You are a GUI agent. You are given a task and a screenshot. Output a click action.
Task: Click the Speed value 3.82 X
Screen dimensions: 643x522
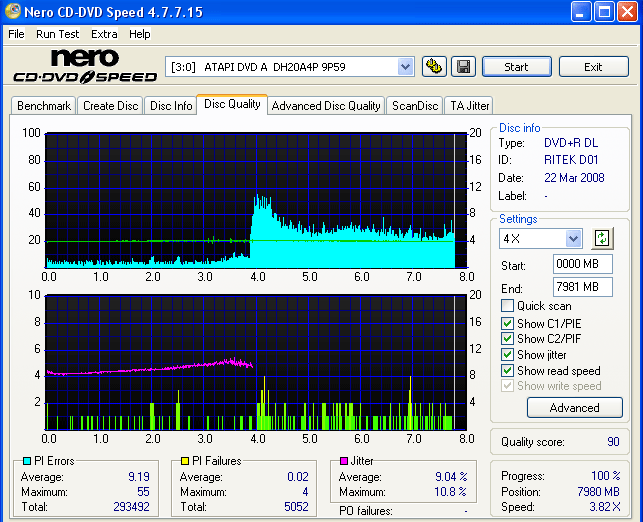tap(605, 506)
